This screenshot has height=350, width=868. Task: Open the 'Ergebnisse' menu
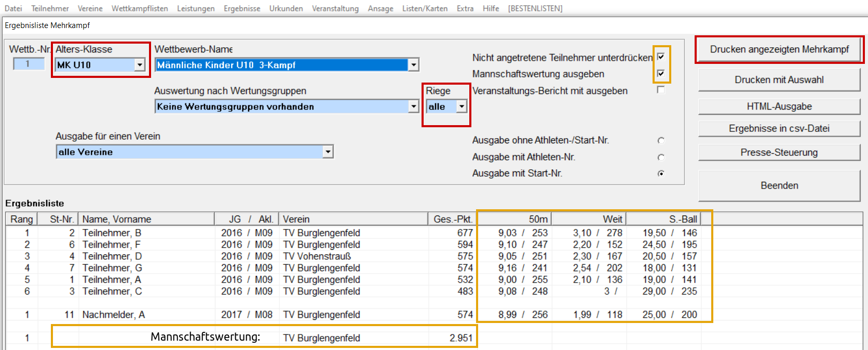[x=242, y=8]
